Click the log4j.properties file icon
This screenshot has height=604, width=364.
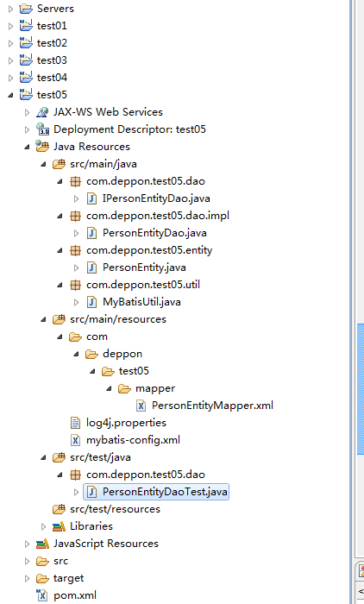coord(76,423)
